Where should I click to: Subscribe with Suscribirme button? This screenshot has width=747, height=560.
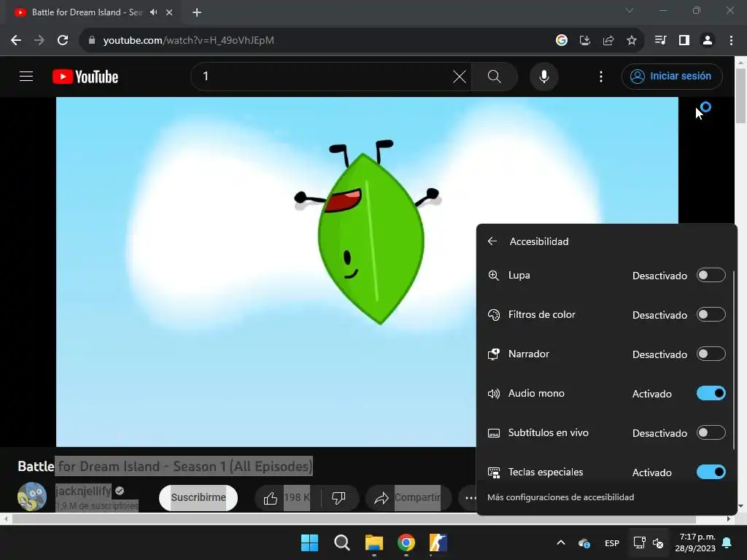click(198, 497)
